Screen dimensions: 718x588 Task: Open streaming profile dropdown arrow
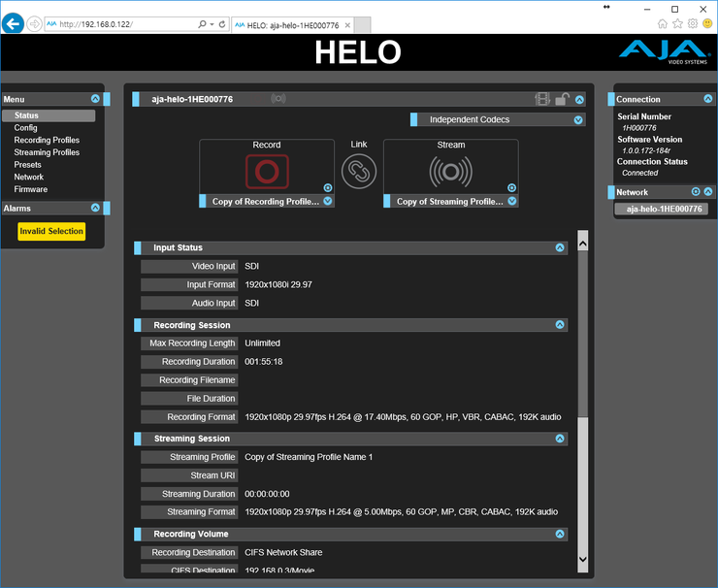[512, 201]
